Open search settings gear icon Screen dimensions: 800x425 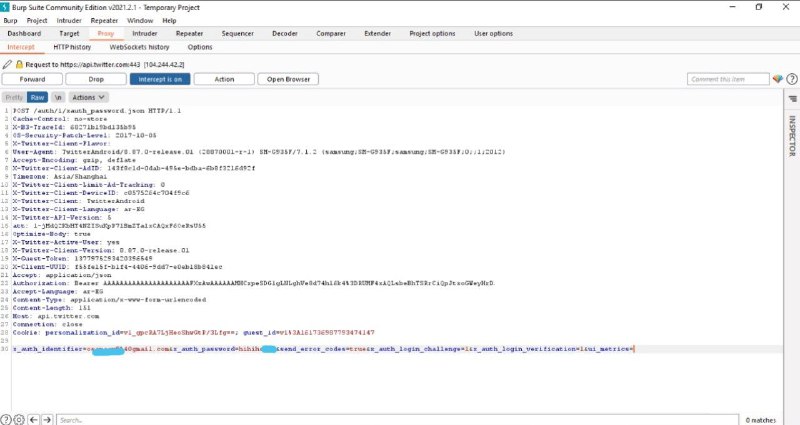pyautogui.click(x=19, y=420)
